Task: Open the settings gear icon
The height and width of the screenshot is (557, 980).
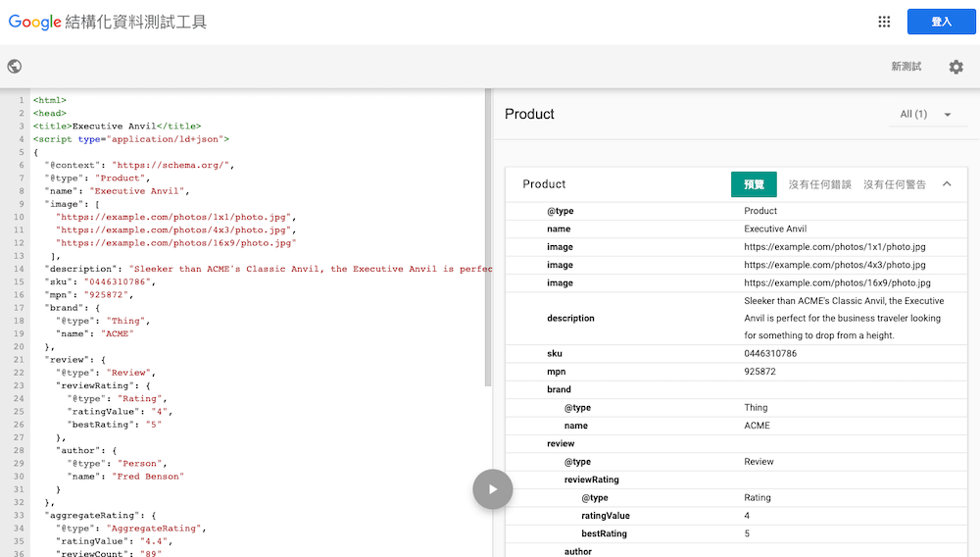Action: (956, 67)
